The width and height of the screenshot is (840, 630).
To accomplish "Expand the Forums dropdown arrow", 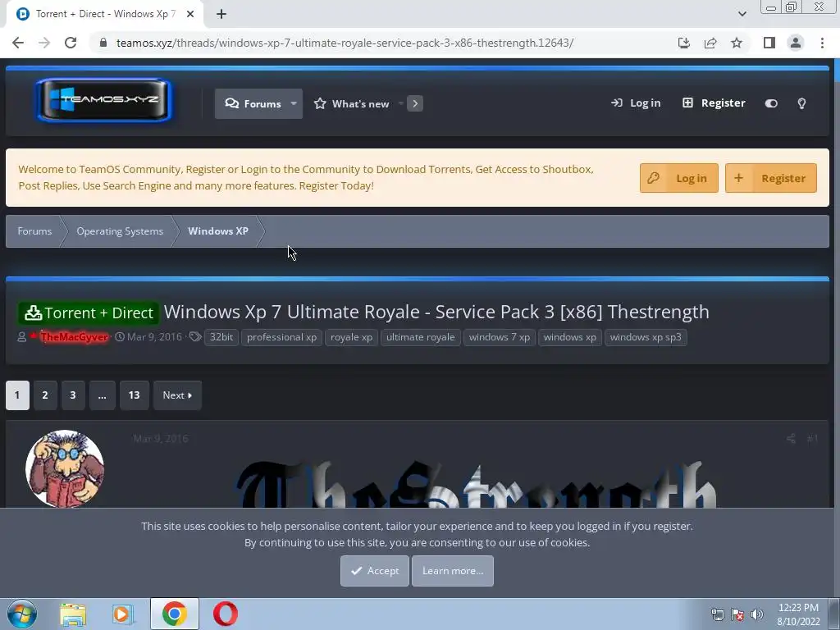I will pos(294,104).
